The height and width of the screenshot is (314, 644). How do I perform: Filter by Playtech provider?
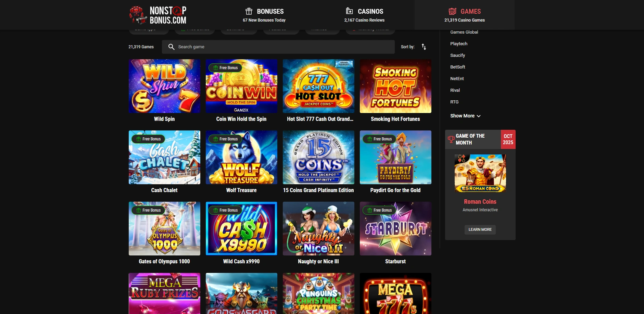point(459,44)
